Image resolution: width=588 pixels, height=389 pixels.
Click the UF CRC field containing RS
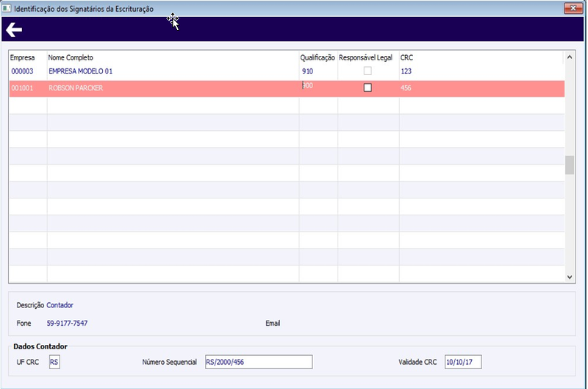pyautogui.click(x=54, y=362)
